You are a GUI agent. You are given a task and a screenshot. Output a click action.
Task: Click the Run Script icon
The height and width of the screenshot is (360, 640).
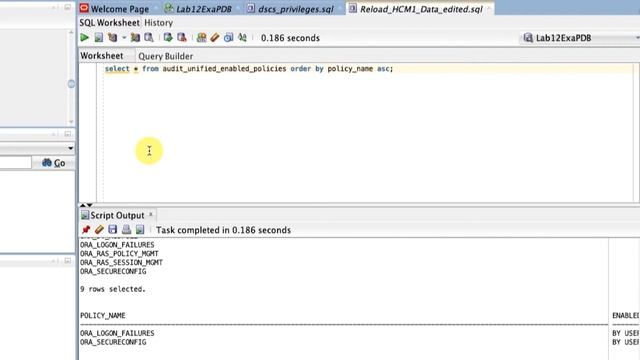(98, 38)
